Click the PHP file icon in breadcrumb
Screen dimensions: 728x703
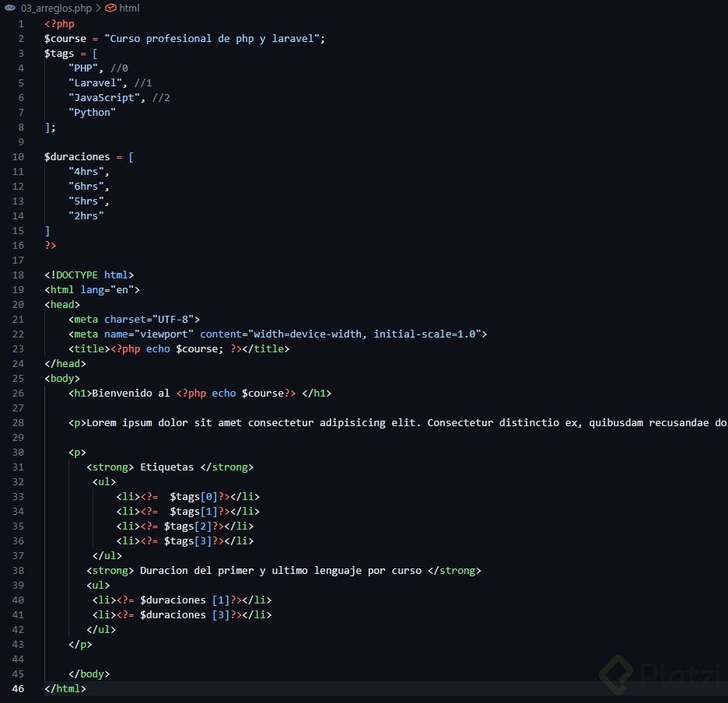click(10, 8)
